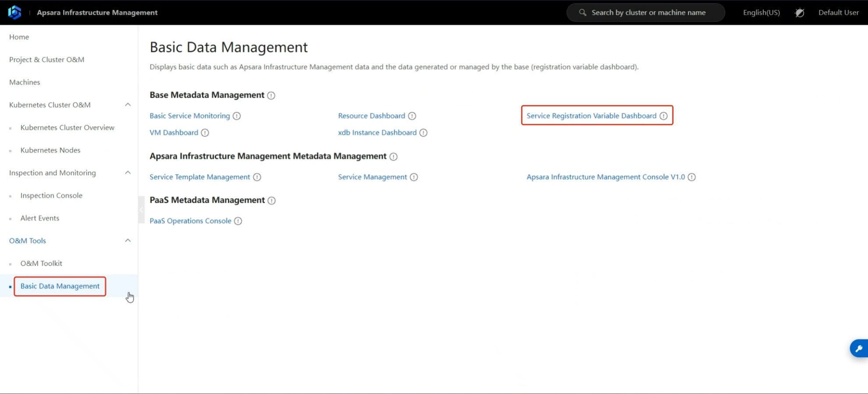Click info icon beside Management Console V1.0

pos(692,177)
